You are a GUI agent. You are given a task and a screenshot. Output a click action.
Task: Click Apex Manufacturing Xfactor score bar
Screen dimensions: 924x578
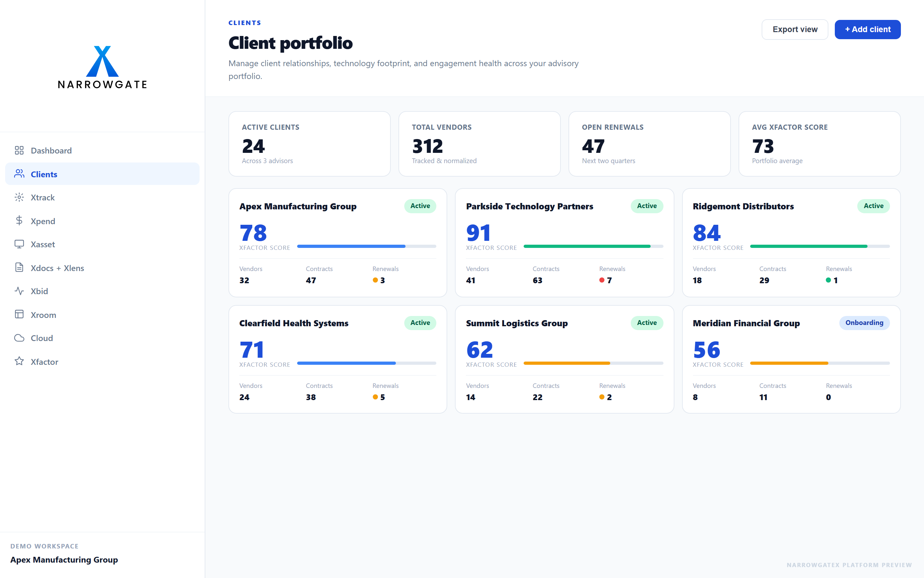pos(366,246)
